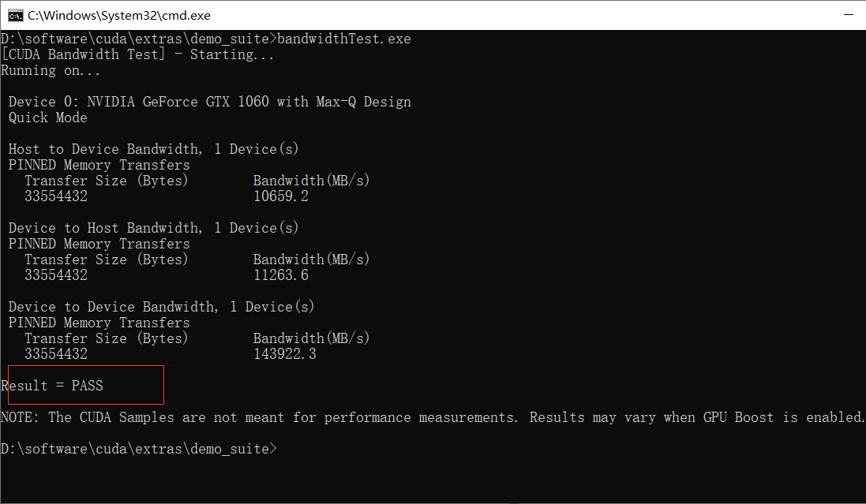Select the 143922.3 bandwidth value
Screen dimensions: 866x504
(288, 353)
